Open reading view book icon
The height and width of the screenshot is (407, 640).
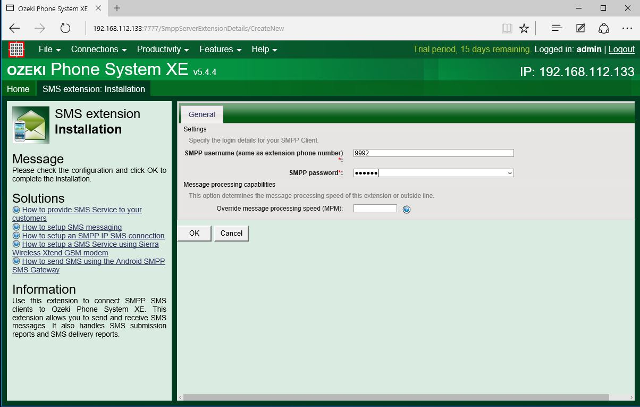pyautogui.click(x=507, y=28)
